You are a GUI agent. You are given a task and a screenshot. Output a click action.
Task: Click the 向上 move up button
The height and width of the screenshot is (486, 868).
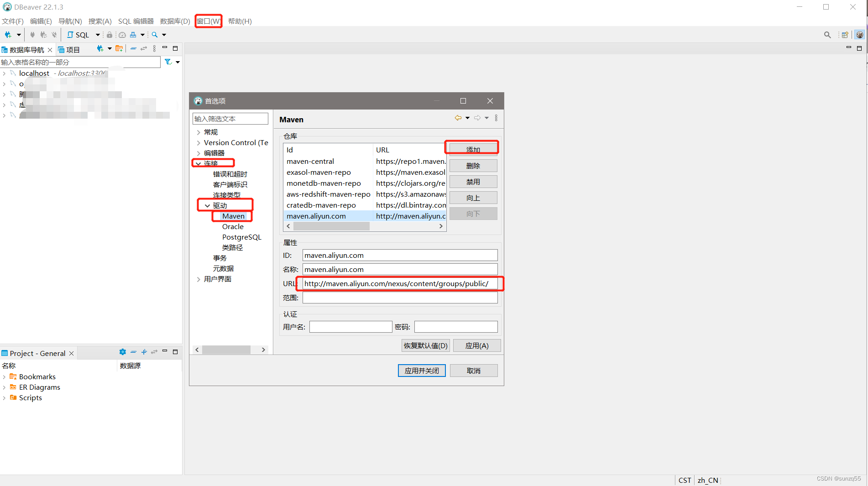click(473, 198)
